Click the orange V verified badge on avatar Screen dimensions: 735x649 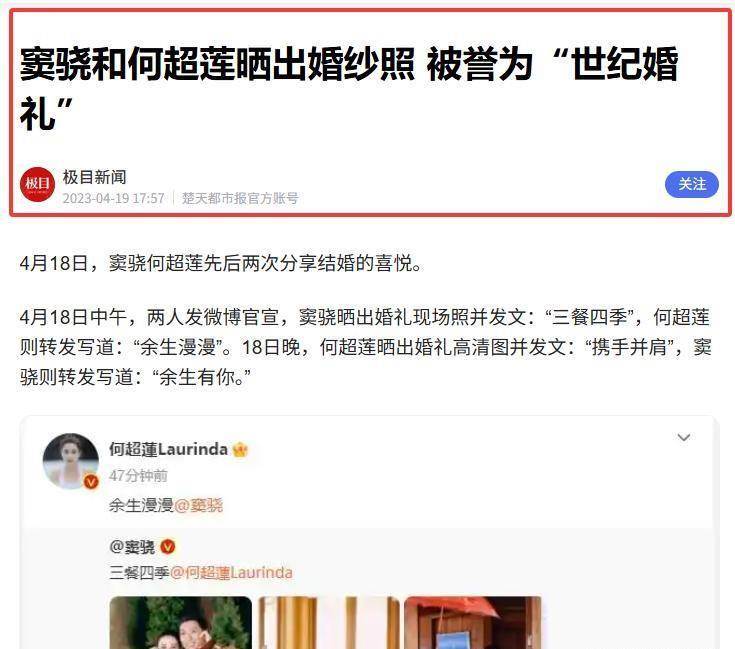pos(91,481)
